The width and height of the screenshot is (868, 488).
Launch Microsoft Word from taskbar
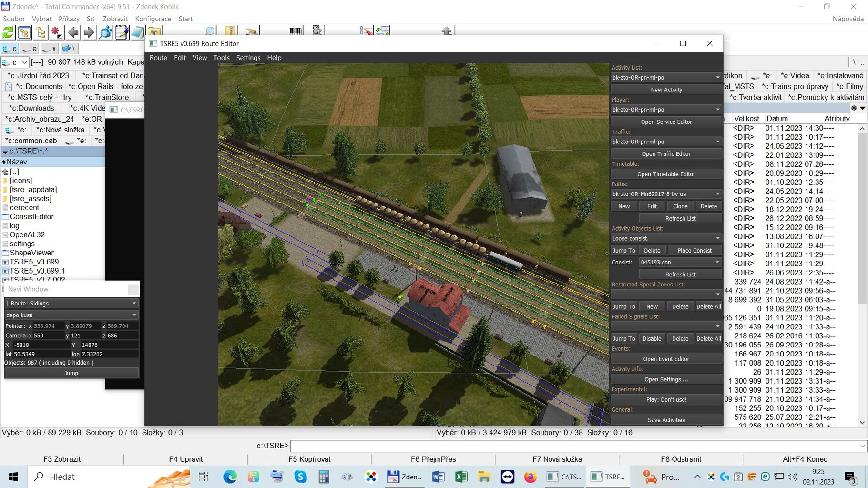[438, 477]
